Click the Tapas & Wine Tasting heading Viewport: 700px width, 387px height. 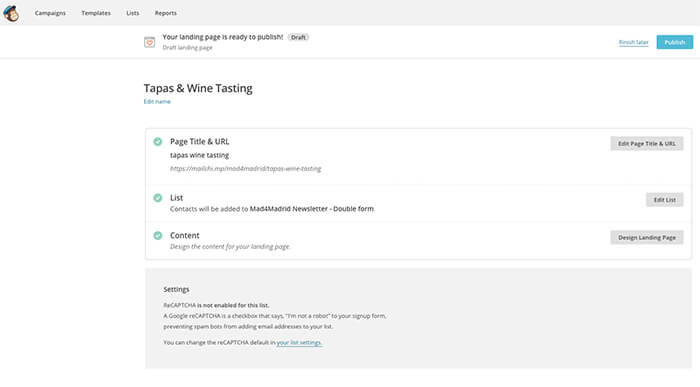(x=198, y=88)
